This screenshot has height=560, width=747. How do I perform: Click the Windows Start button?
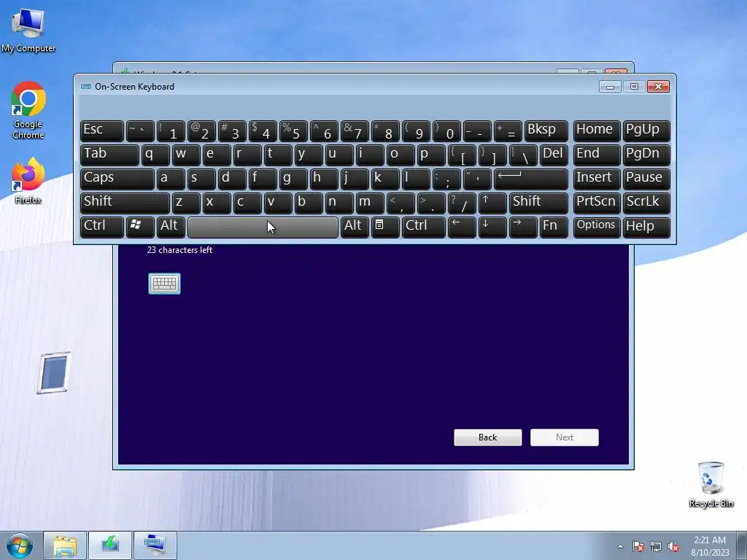19,545
